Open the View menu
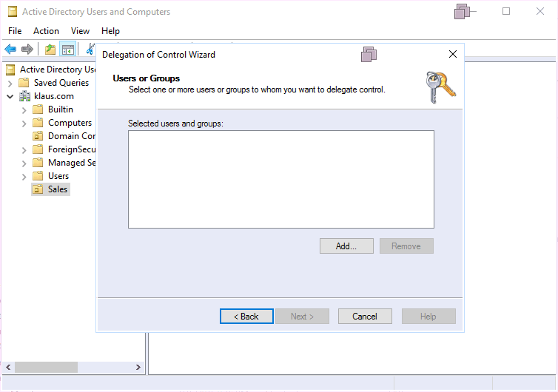558x392 pixels. point(80,31)
